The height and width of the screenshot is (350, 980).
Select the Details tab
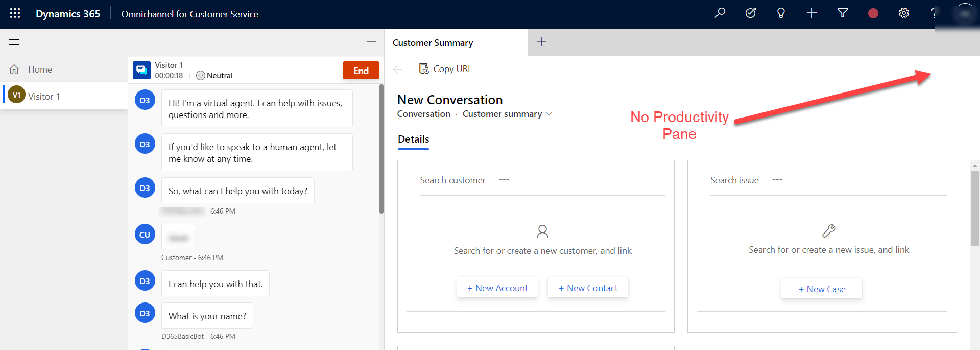[414, 139]
